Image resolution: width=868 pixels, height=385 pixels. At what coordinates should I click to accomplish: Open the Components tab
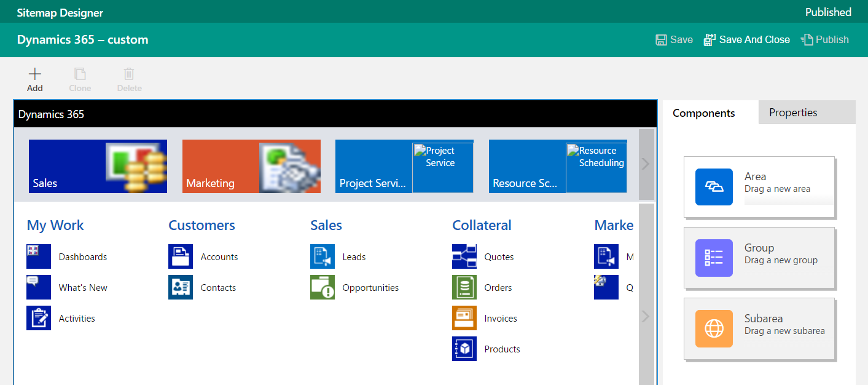(704, 113)
